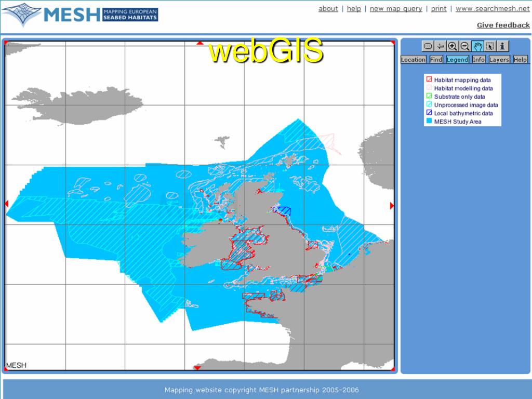The height and width of the screenshot is (399, 532).
Task: Click the MESH Study Area blue swatch
Action: (x=429, y=121)
